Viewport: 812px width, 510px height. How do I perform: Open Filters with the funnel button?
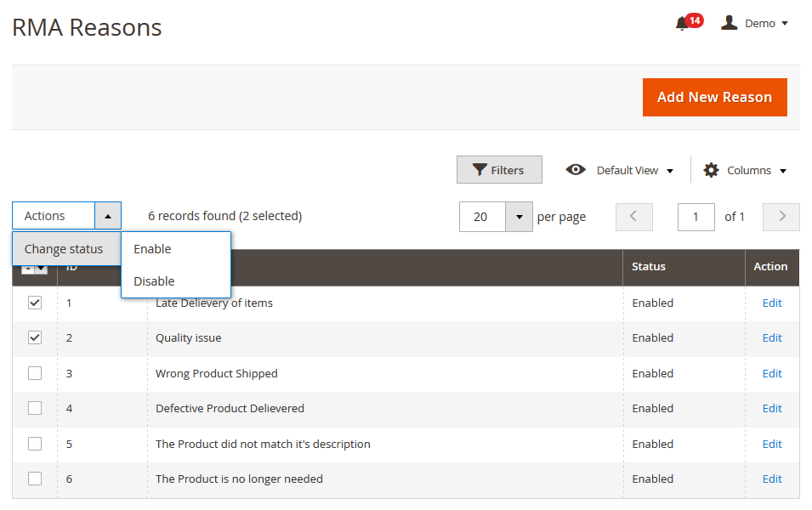pos(499,170)
